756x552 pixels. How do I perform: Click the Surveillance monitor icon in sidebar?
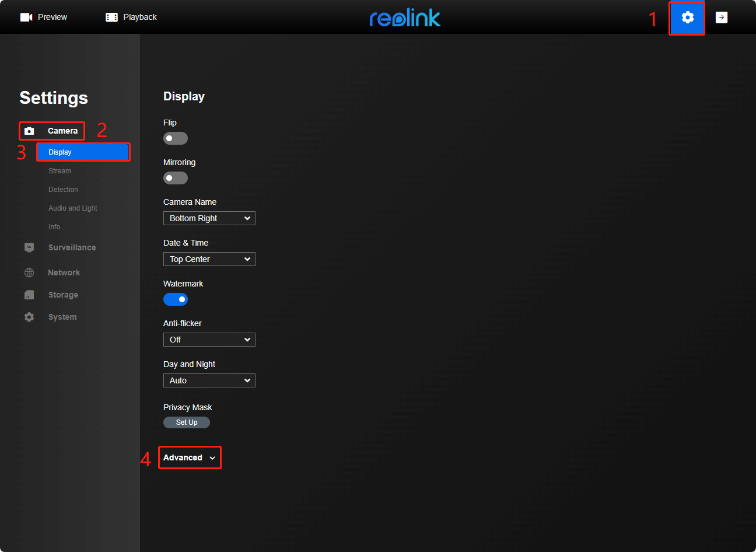click(x=29, y=247)
